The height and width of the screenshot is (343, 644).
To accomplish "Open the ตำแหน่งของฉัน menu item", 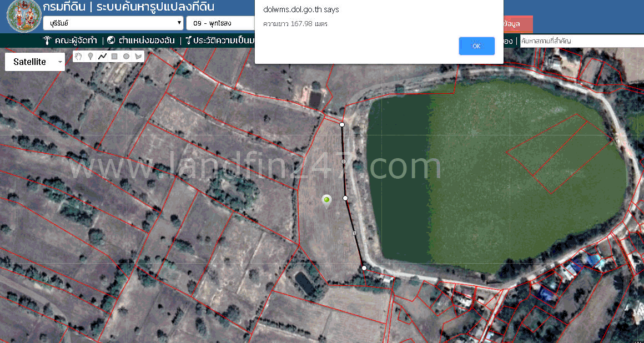I will (x=141, y=41).
